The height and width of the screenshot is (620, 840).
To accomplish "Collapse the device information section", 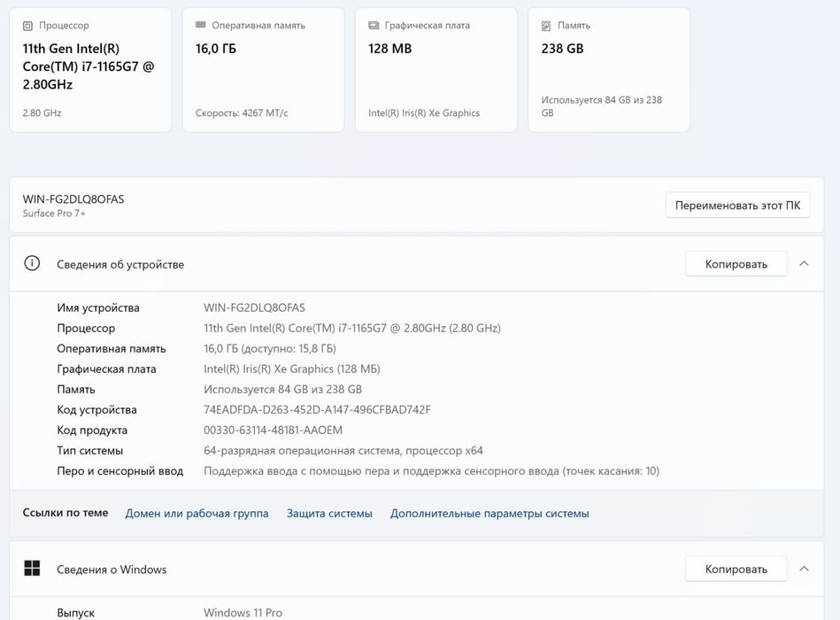I will pyautogui.click(x=804, y=264).
